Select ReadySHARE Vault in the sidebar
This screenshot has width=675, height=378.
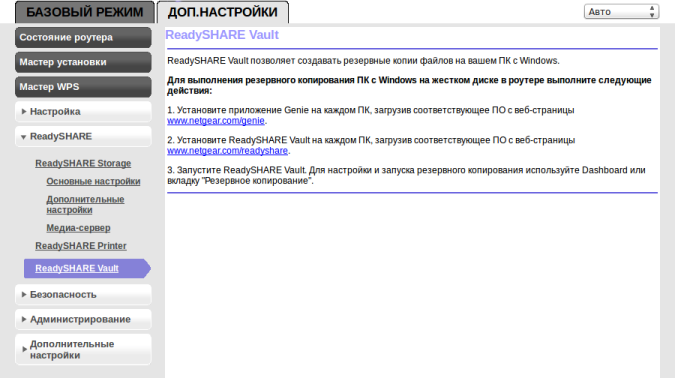87,268
